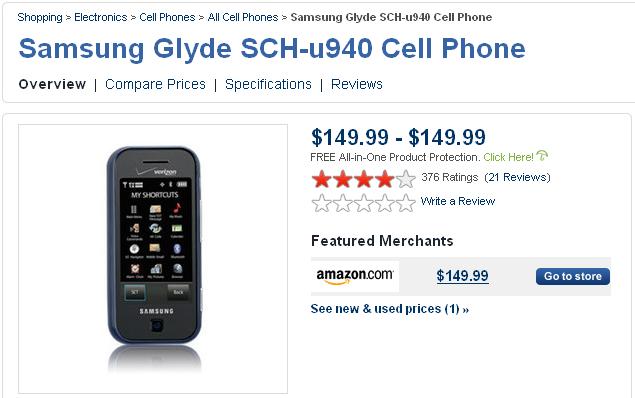The height and width of the screenshot is (398, 635).
Task: Click the Write a Review link
Action: point(458,201)
